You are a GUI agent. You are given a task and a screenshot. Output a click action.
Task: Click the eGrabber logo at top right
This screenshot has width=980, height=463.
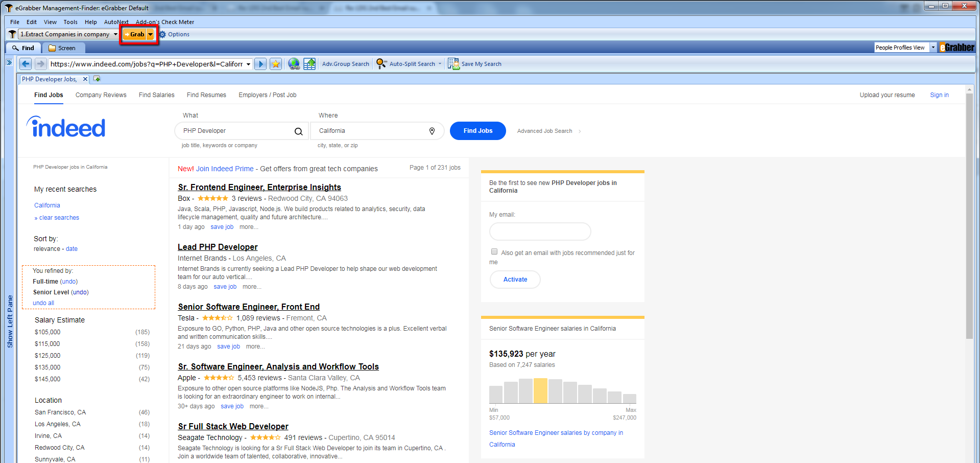coord(958,48)
